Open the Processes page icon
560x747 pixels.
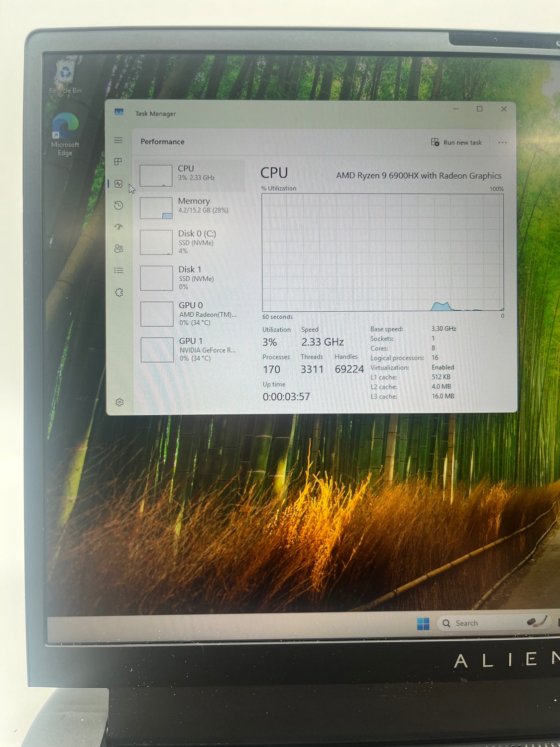pyautogui.click(x=118, y=162)
